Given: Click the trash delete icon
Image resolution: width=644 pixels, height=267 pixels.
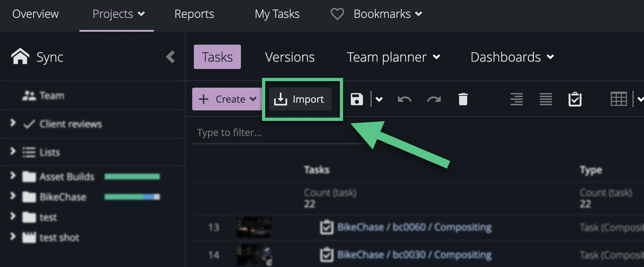Looking at the screenshot, I should pyautogui.click(x=463, y=99).
